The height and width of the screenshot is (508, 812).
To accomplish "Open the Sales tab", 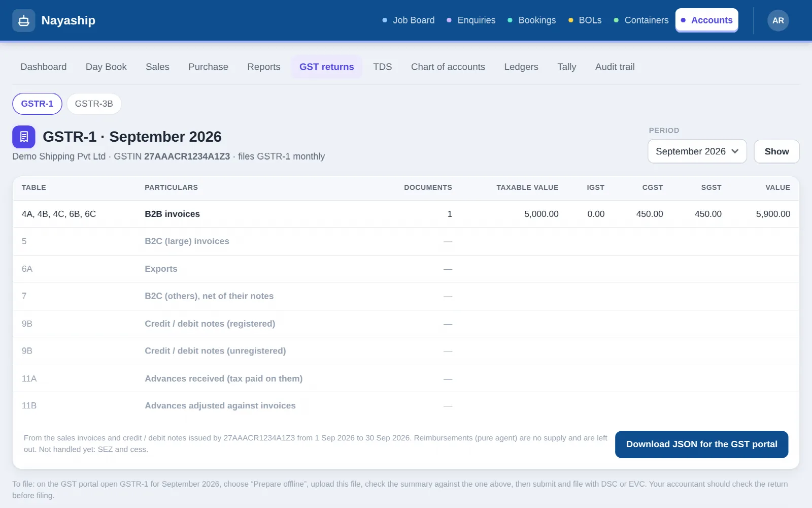I will 157,67.
